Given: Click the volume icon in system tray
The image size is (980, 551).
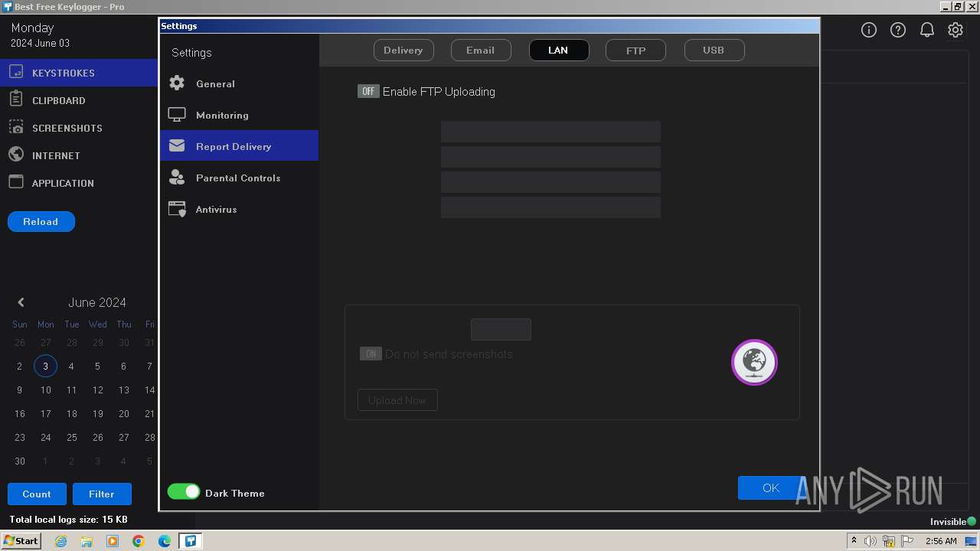Looking at the screenshot, I should coord(871,541).
